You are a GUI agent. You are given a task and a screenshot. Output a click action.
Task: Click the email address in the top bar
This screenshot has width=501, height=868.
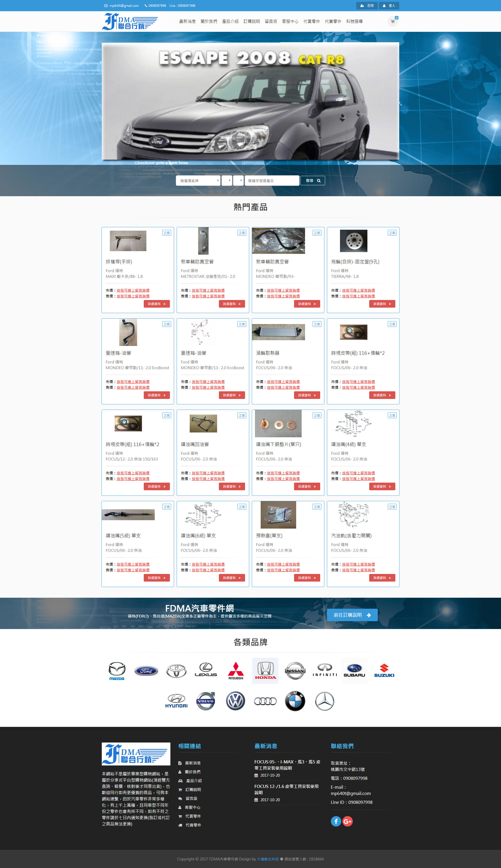coord(124,5)
